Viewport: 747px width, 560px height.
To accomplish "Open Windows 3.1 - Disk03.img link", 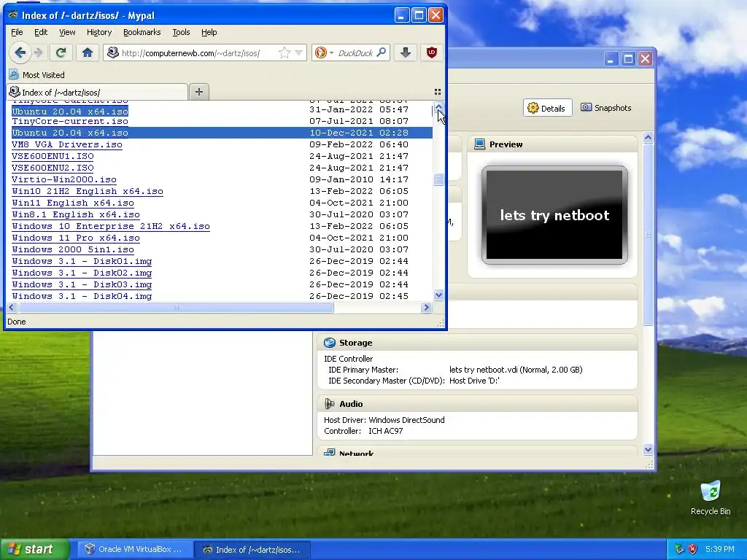I will [82, 285].
